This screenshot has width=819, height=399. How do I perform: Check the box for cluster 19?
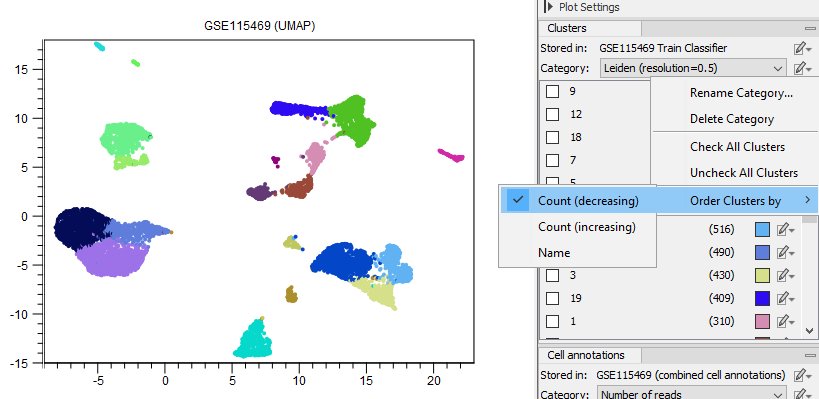click(552, 298)
